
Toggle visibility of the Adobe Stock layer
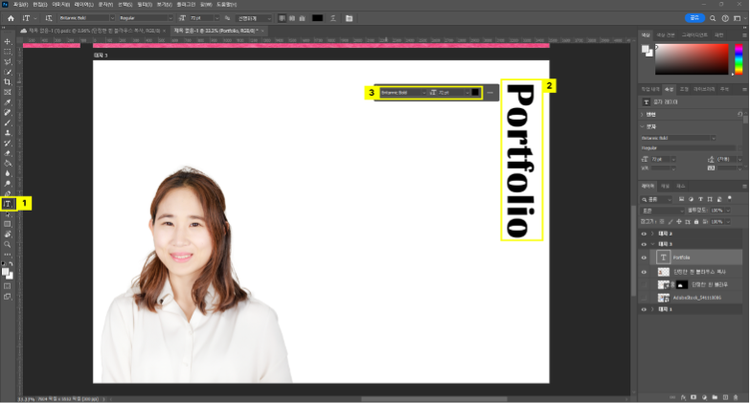click(646, 297)
